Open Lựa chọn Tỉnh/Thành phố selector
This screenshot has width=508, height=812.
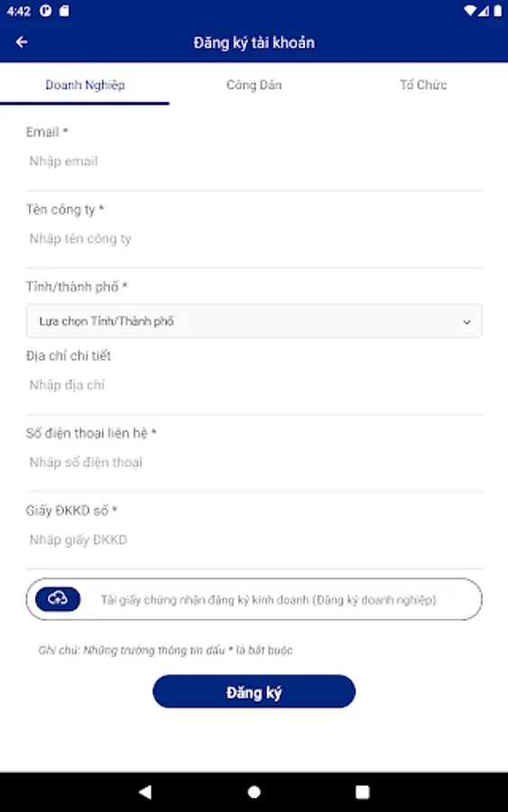[x=254, y=321]
